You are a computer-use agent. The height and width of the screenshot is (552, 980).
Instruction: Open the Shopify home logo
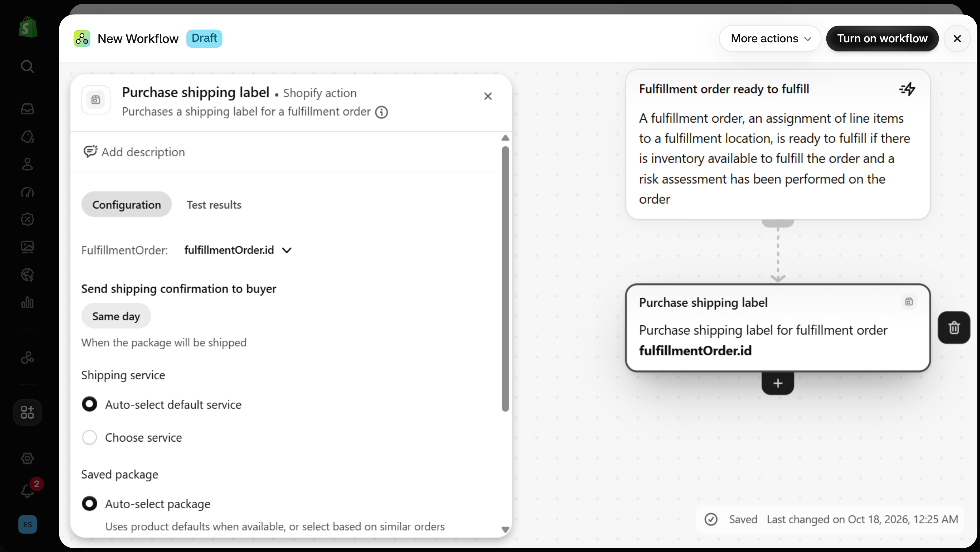(x=28, y=27)
